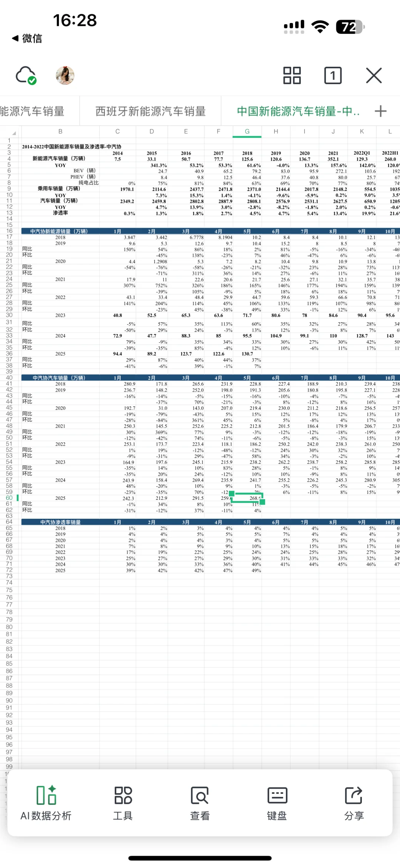Screen dimensions: 400x868
Task: Open AI数据分析 tool
Action: 46,803
